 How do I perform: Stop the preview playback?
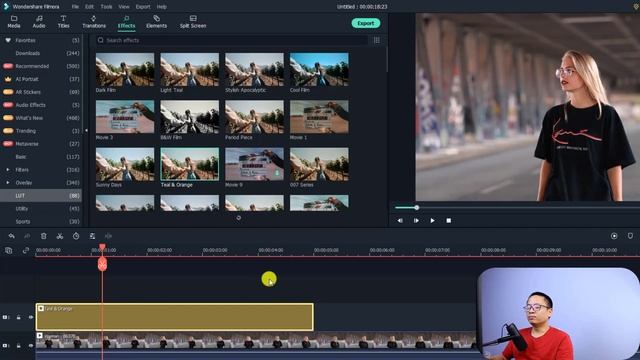tap(449, 220)
